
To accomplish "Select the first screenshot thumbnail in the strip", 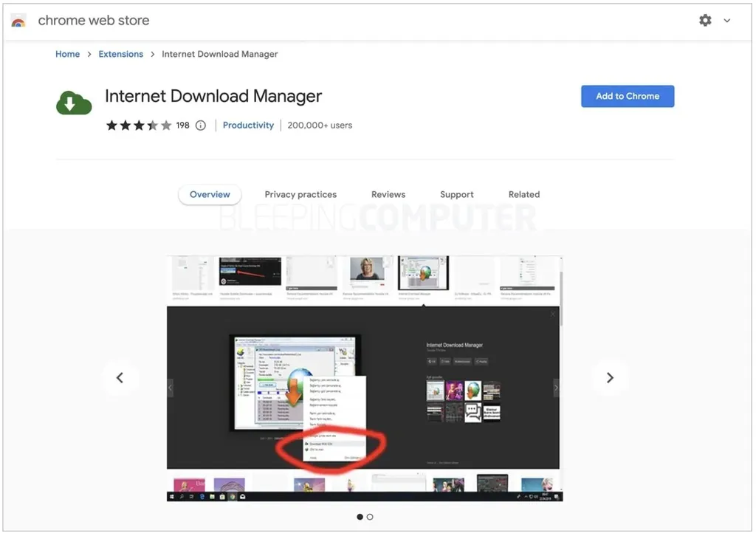I will coord(192,275).
